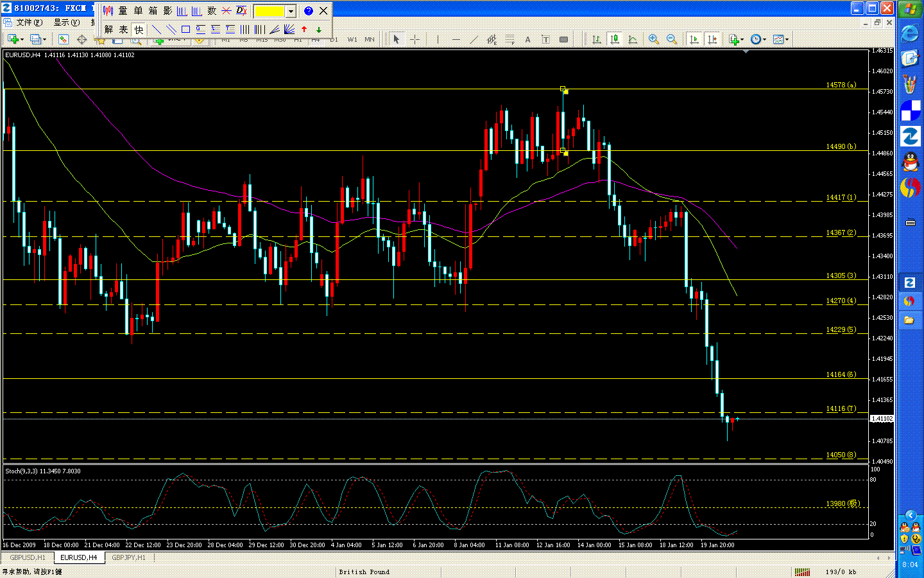
Task: Click the candlestick icon in floating toolbar
Action: click(108, 11)
